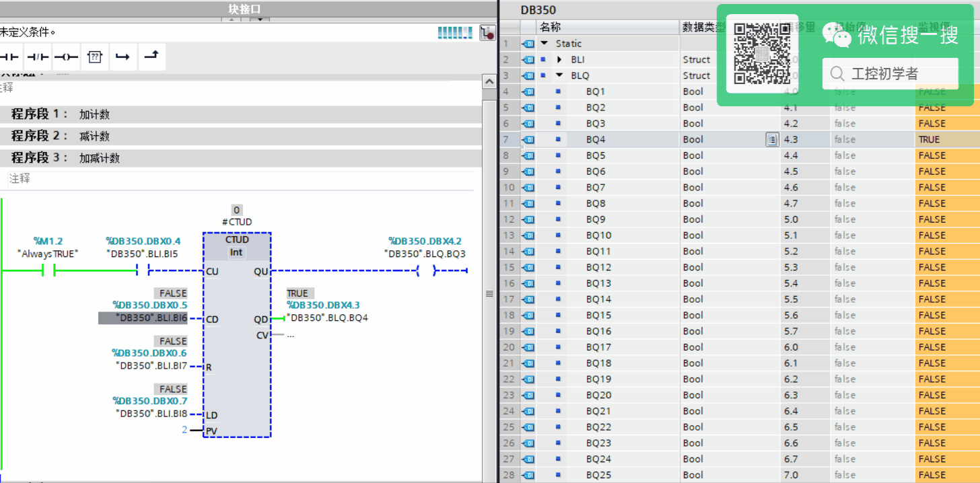The height and width of the screenshot is (483, 980).
Task: Click the address %M1.2
Action: click(x=47, y=241)
